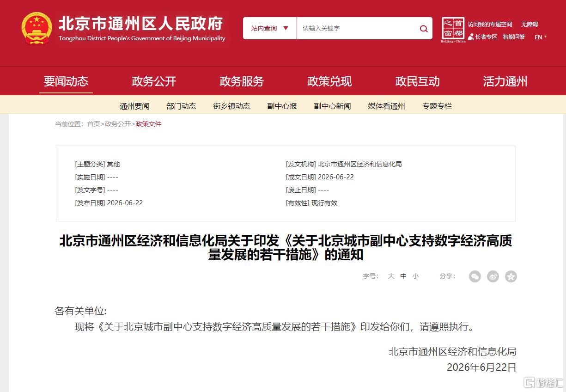Set font size to 大
This screenshot has width=566, height=392.
(391, 276)
